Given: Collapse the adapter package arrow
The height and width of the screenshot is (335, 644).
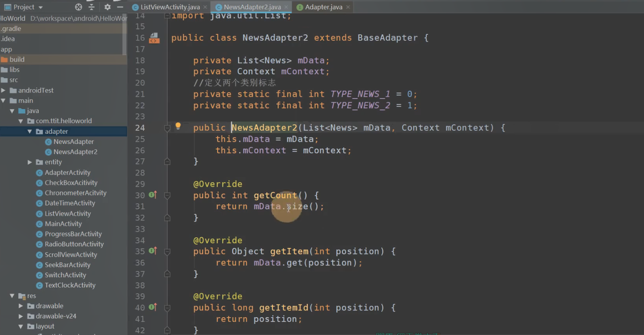Looking at the screenshot, I should (30, 132).
